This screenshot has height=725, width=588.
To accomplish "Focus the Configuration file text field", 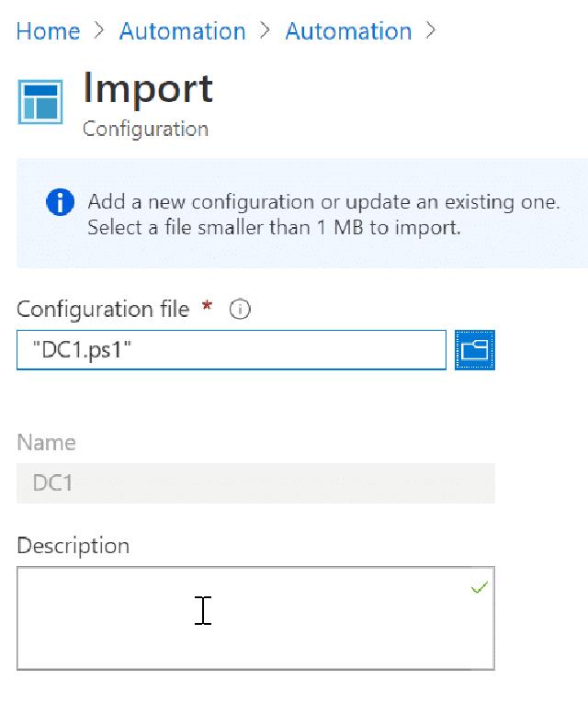I will coord(232,350).
